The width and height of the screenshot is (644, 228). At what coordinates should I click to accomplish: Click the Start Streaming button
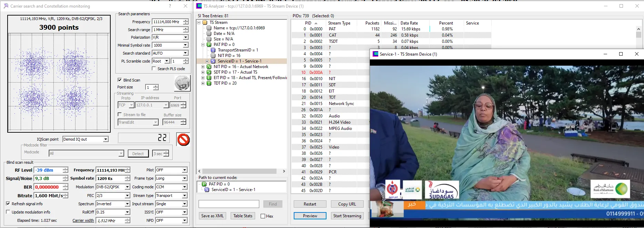(347, 216)
